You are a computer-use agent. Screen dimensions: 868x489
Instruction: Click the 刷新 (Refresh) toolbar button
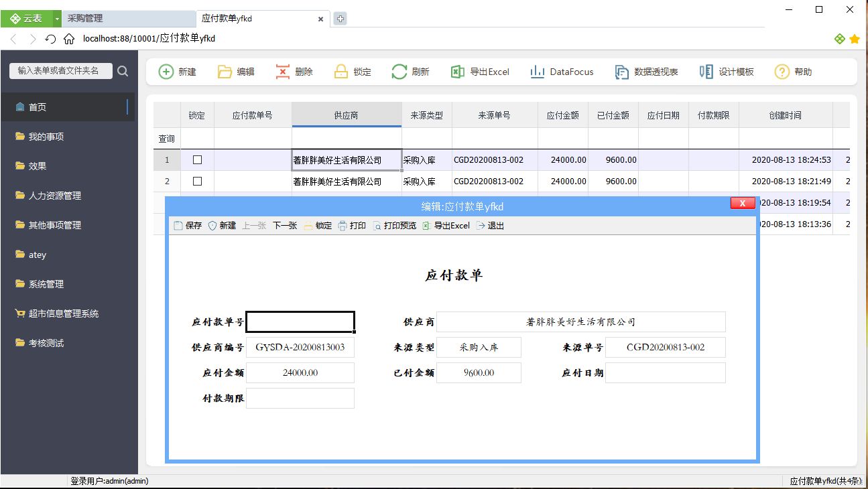(411, 72)
